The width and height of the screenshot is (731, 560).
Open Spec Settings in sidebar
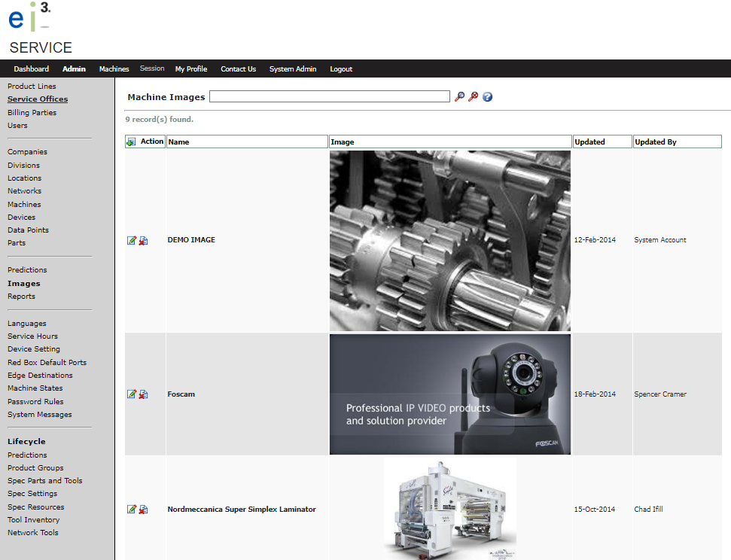point(32,494)
